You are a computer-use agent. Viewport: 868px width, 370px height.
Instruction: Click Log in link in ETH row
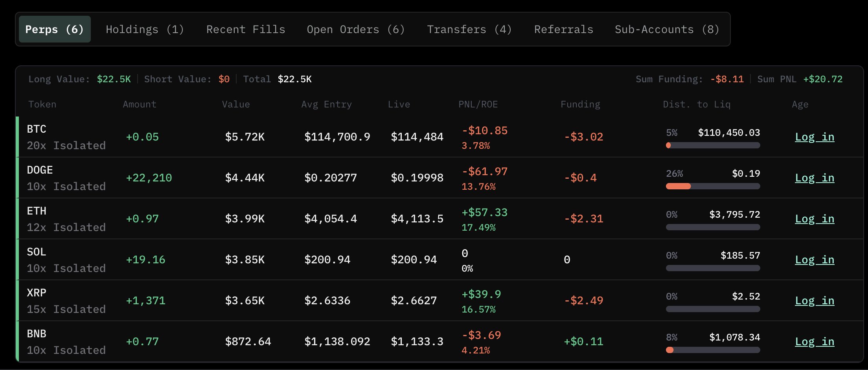click(x=814, y=219)
